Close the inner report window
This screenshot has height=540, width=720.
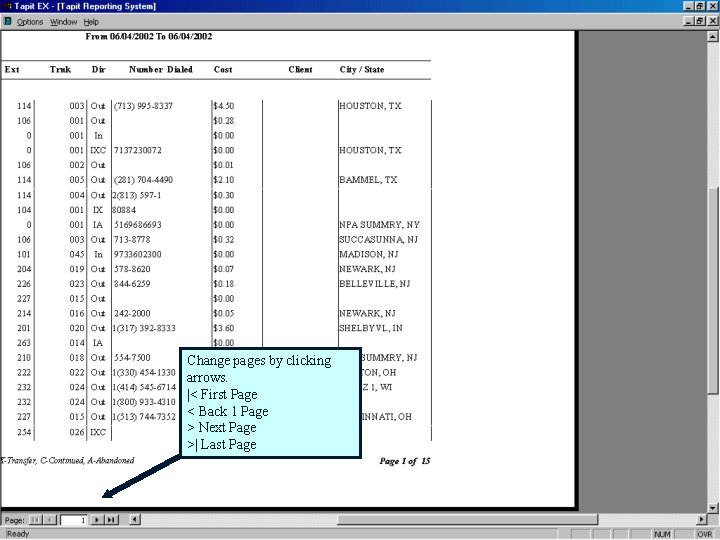713,21
